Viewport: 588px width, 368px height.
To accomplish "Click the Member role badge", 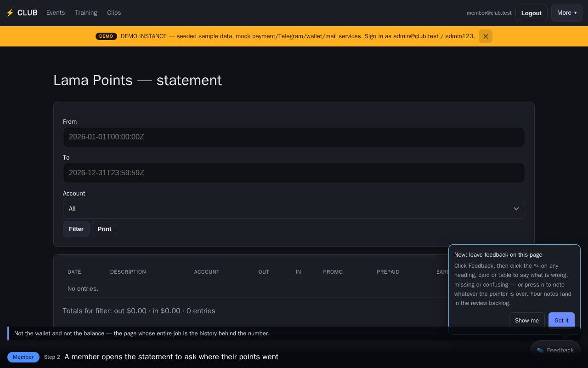I will pos(23,357).
